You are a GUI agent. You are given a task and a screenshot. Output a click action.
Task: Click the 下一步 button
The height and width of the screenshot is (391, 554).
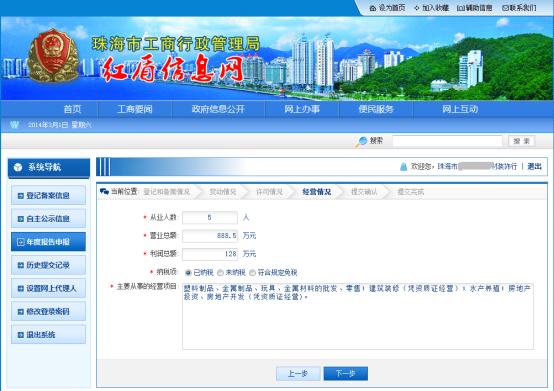(346, 374)
